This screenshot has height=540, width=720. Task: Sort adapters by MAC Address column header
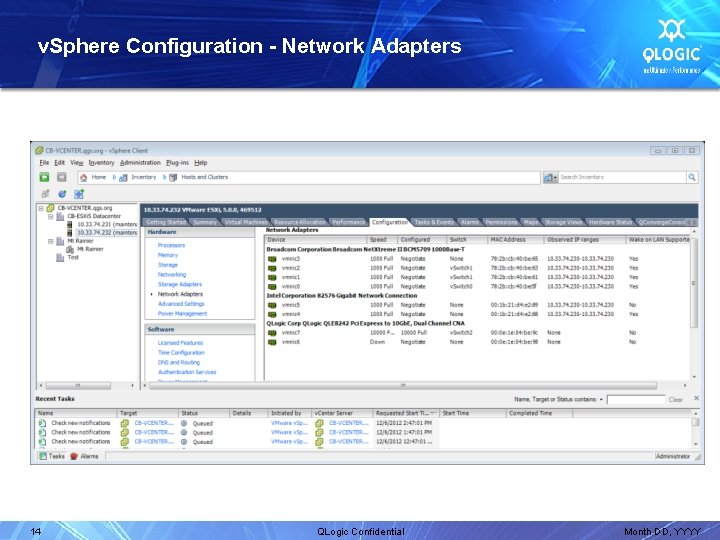click(x=515, y=240)
